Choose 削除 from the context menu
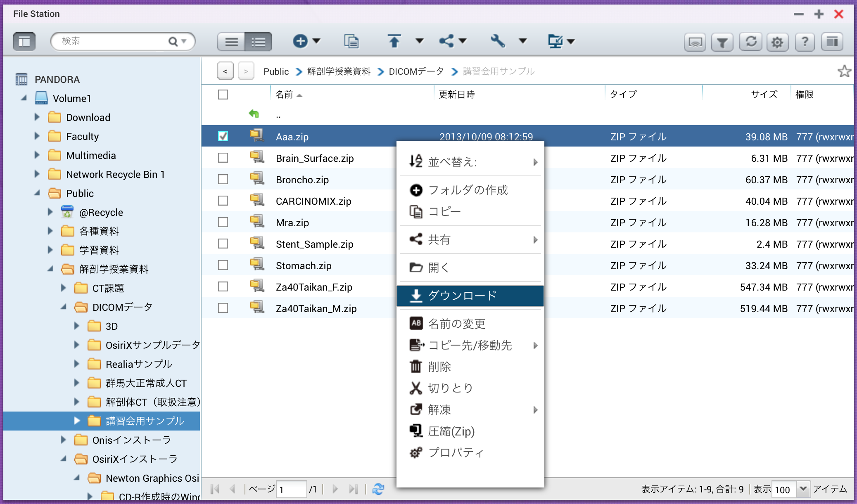 pos(470,367)
